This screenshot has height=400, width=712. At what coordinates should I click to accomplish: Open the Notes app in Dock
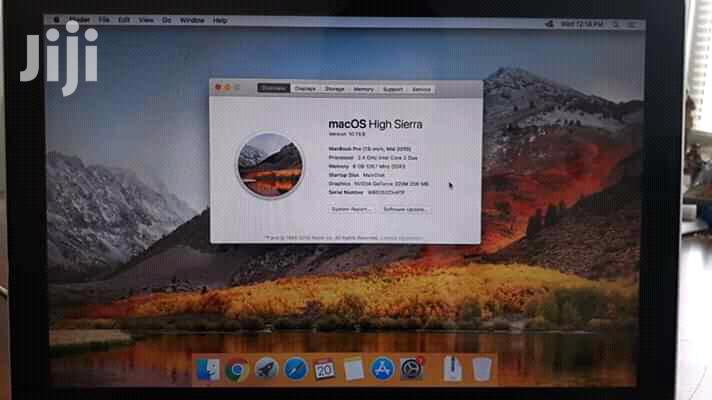click(353, 368)
